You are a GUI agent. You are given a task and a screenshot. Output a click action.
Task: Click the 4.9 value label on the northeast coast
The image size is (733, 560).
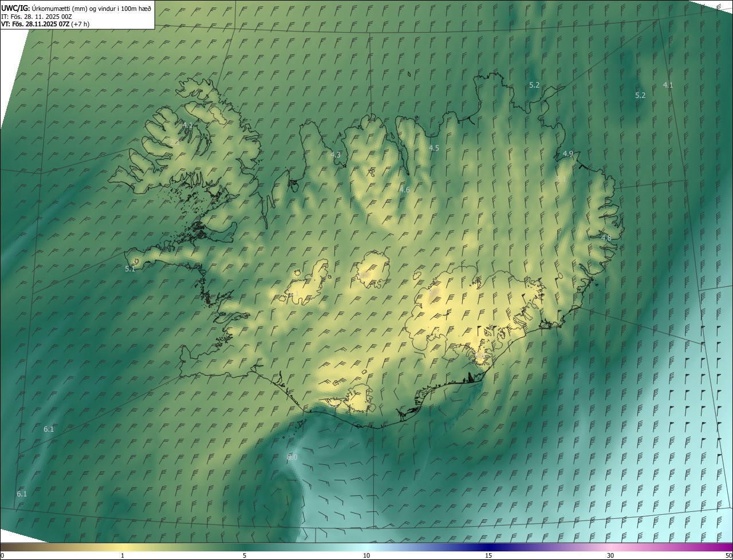coord(568,153)
